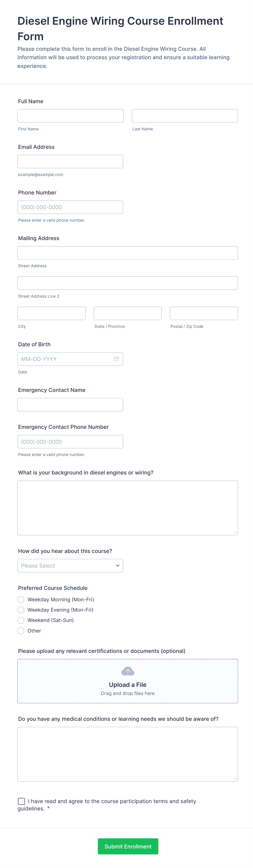Focus the City input field
Image resolution: width=253 pixels, height=868 pixels.
pyautogui.click(x=51, y=313)
